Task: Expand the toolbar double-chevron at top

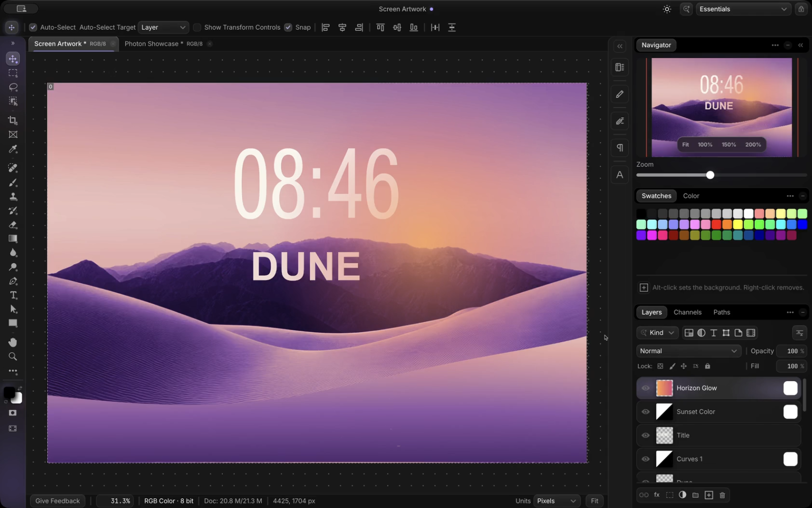Action: tap(13, 44)
